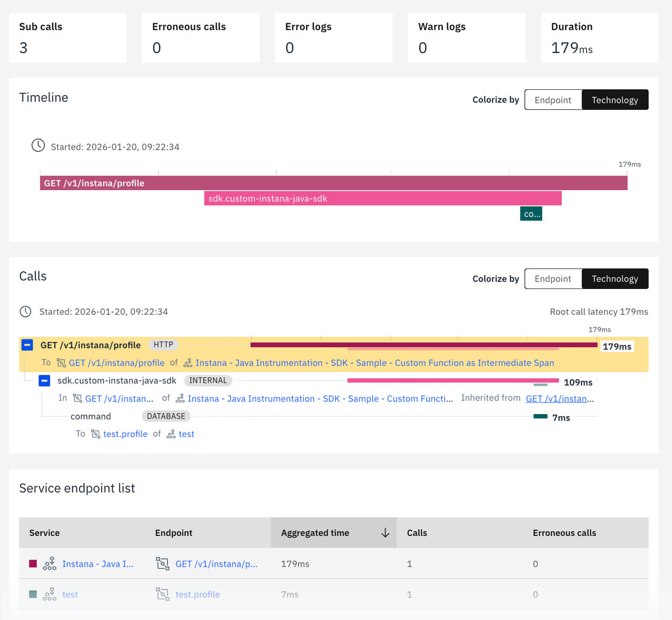Click the 7ms command call duration label
The image size is (672, 620).
point(561,418)
